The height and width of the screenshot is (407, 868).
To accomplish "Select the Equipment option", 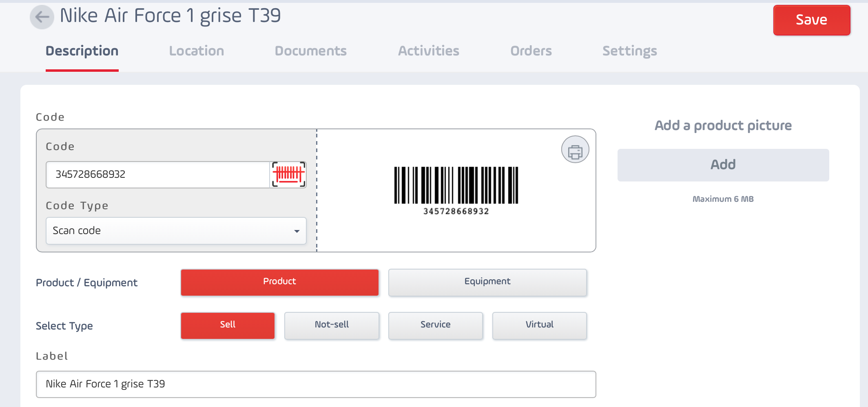I will click(487, 282).
